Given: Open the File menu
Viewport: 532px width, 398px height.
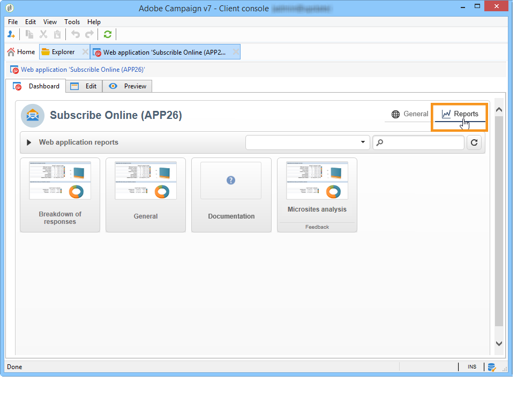Looking at the screenshot, I should [13, 22].
